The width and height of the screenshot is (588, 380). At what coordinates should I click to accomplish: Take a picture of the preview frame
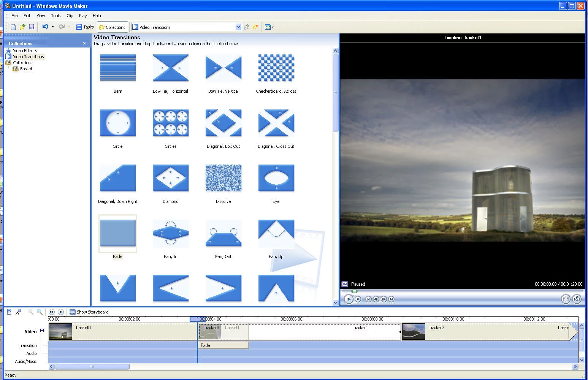[x=577, y=299]
